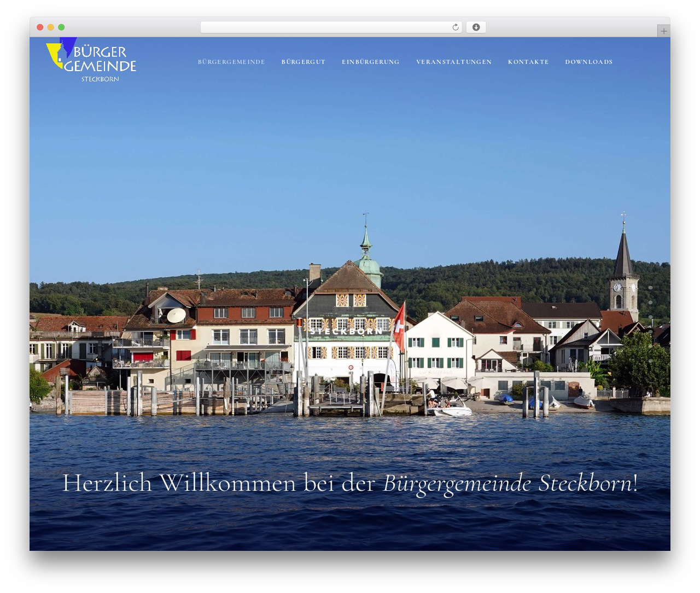The image size is (700, 593).
Task: Click the Bürgergemeinde Steckborn logo
Action: pos(91,60)
